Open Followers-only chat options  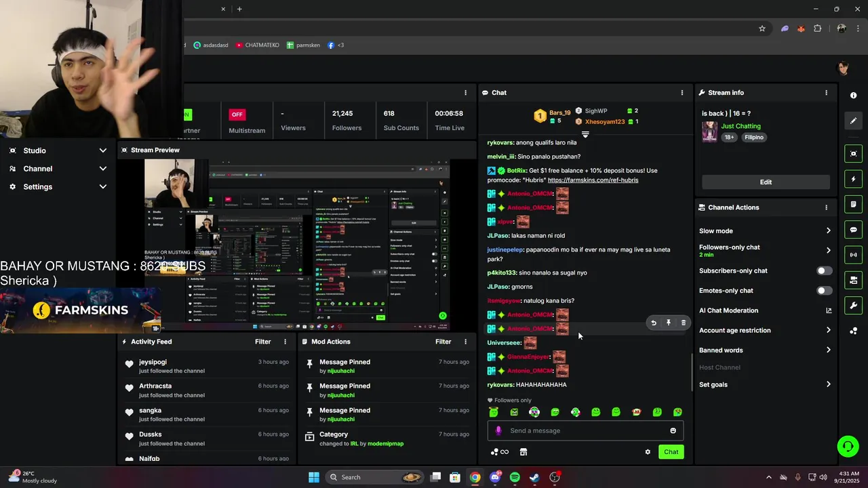coord(765,250)
